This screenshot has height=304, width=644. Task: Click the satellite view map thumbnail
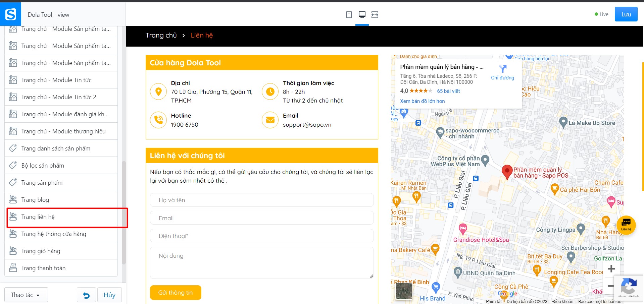pos(404,291)
